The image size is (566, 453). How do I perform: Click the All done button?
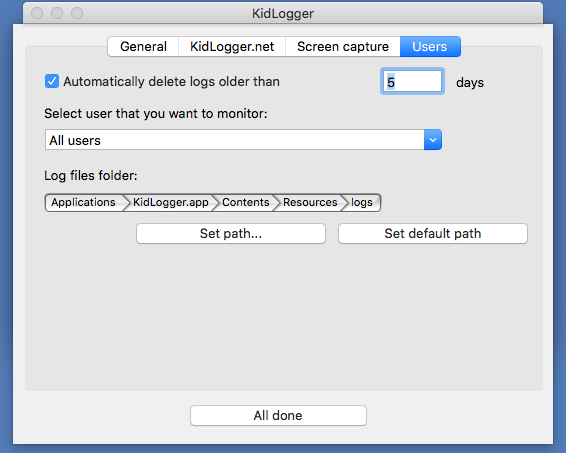point(278,415)
